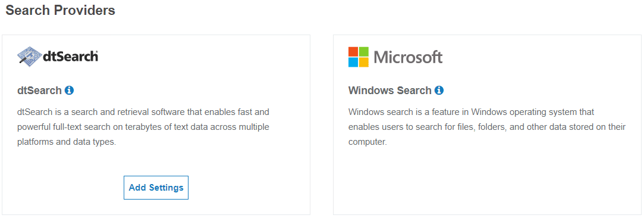Click the info icon next to dtSearch

(x=70, y=90)
